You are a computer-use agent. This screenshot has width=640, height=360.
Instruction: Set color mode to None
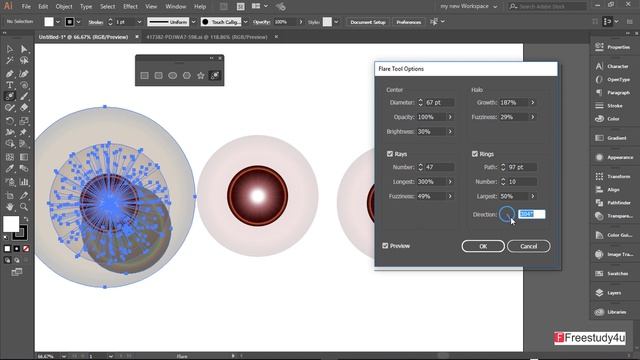(26, 249)
